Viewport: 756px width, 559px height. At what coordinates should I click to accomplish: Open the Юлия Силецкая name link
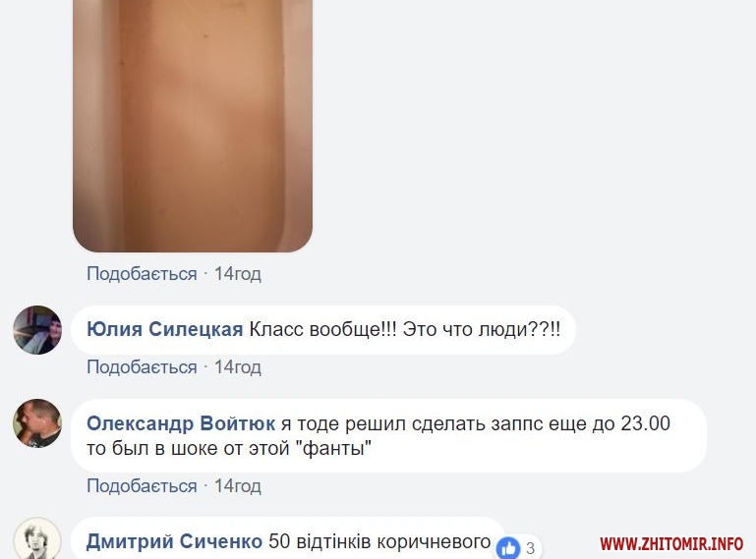(164, 330)
